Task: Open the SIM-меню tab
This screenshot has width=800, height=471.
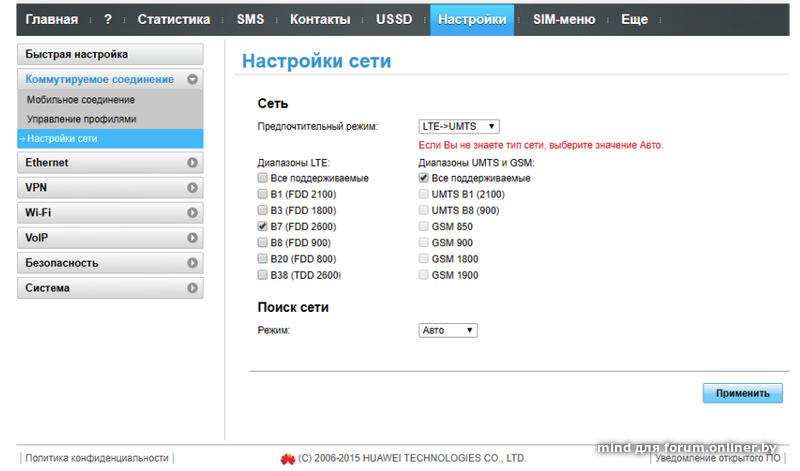Action: pos(564,19)
